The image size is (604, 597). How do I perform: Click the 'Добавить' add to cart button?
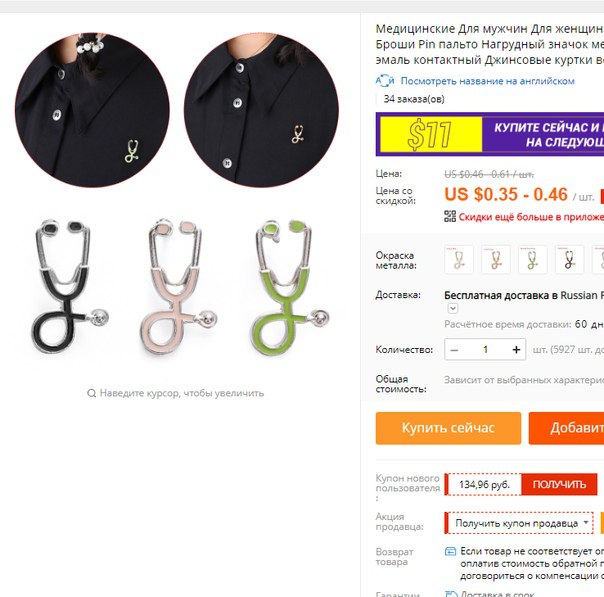566,428
